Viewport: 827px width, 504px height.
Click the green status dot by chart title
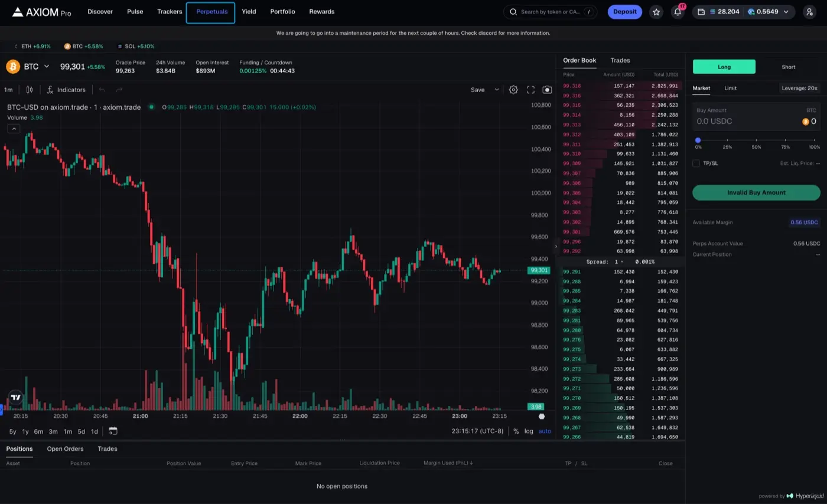(151, 107)
